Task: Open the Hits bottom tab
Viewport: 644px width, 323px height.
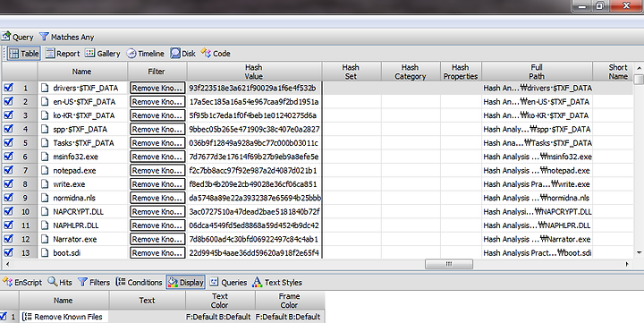Action: [x=60, y=283]
